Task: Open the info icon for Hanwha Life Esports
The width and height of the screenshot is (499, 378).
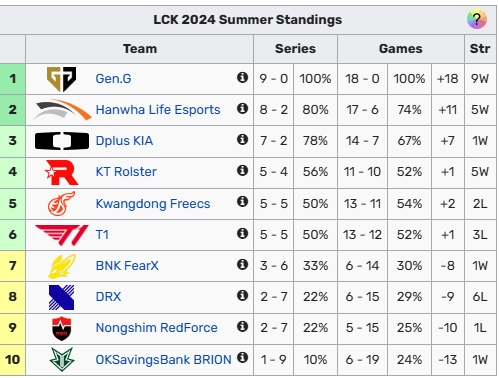Action: [242, 108]
